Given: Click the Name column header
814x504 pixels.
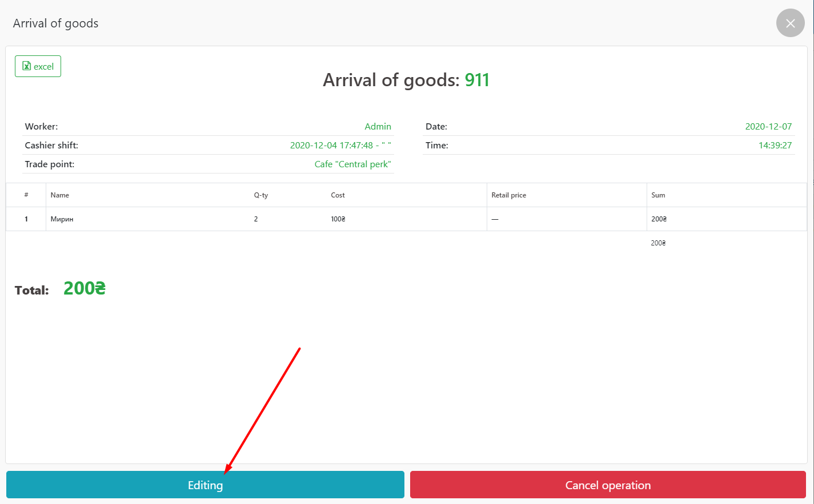Looking at the screenshot, I should point(60,195).
